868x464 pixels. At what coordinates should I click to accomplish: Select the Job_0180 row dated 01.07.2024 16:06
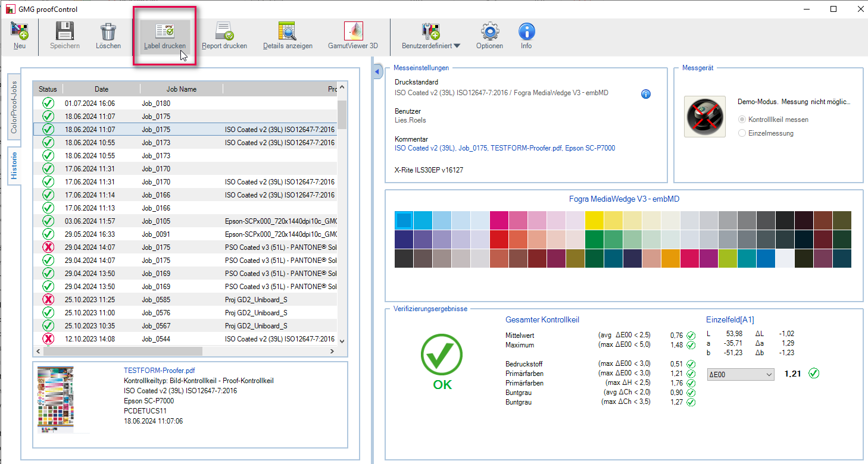(185, 104)
